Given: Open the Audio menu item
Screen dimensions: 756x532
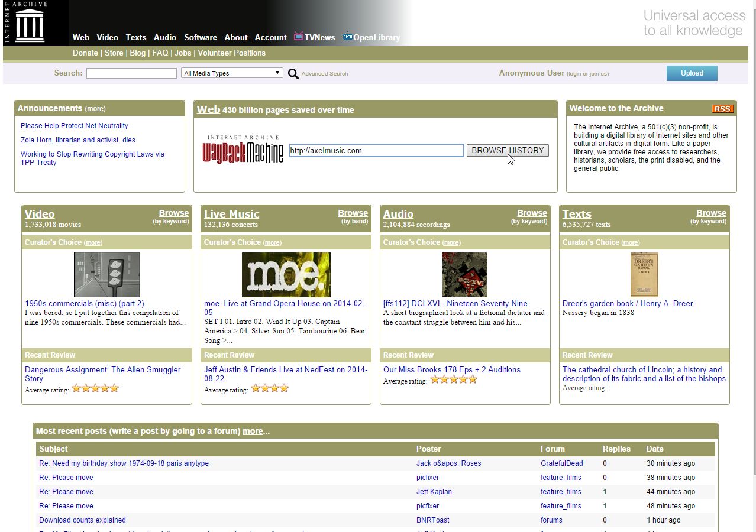Looking at the screenshot, I should coord(165,37).
